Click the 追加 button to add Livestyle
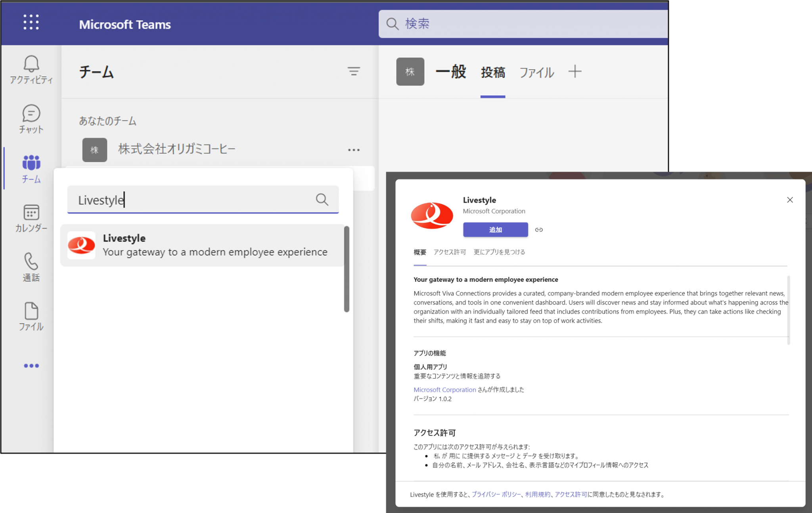The width and height of the screenshot is (812, 513). (x=496, y=230)
